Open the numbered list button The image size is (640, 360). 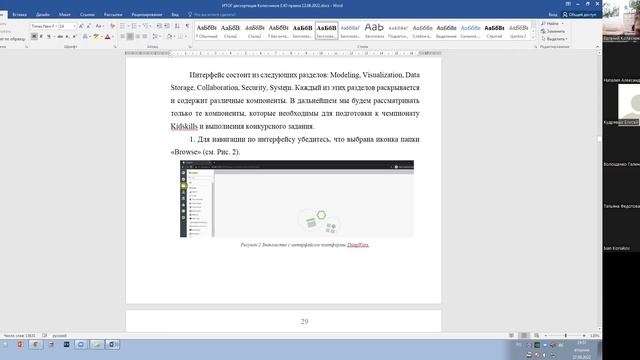tap(135, 26)
